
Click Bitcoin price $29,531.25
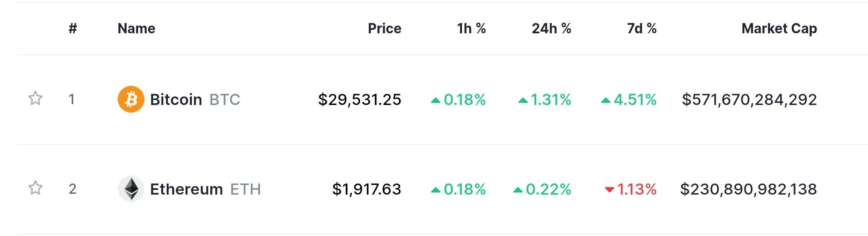coord(360,99)
